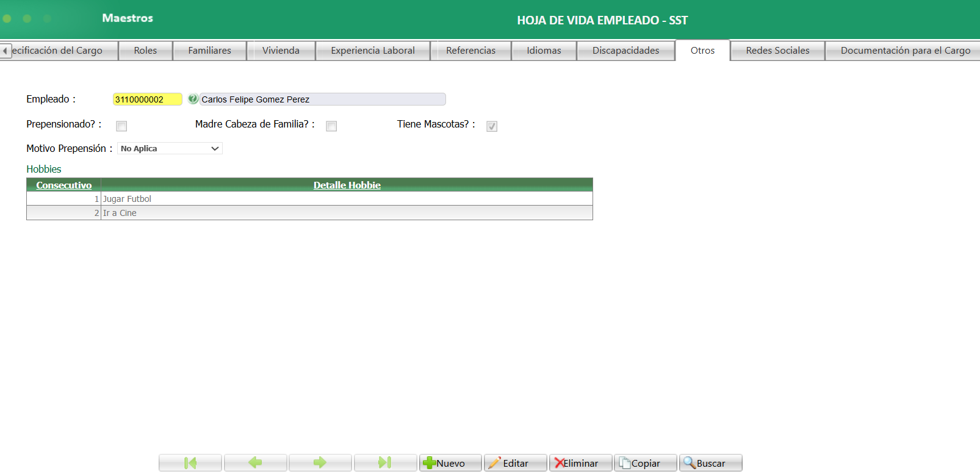The image size is (980, 474).
Task: Sort by Detalle Hobbie column header
Action: click(x=347, y=185)
